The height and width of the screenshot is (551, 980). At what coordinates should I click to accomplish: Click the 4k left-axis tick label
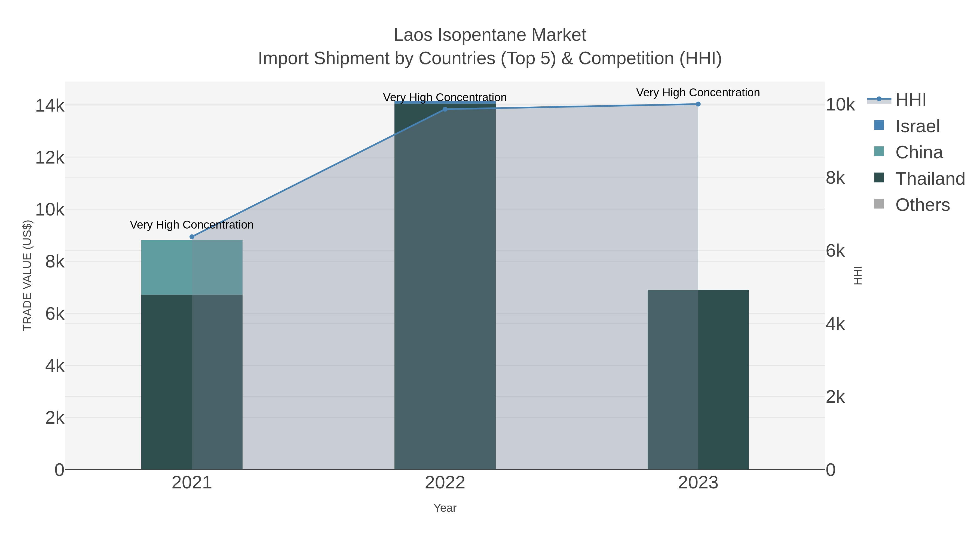click(x=55, y=366)
